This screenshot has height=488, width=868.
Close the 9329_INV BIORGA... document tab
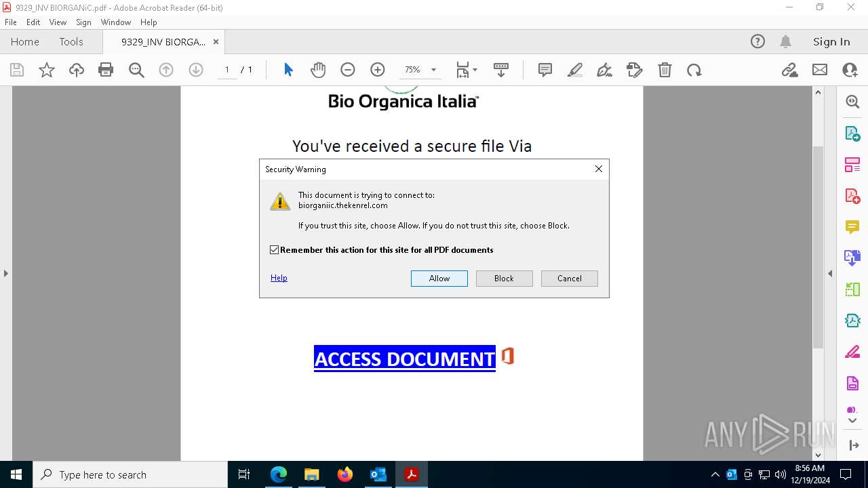click(216, 41)
